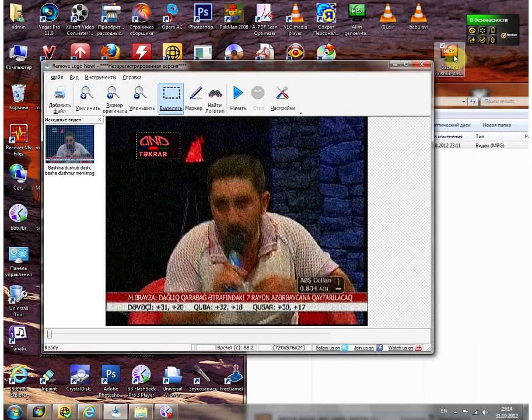This screenshot has width=532, height=420.
Task: Open the Файл menu
Action: (x=57, y=78)
